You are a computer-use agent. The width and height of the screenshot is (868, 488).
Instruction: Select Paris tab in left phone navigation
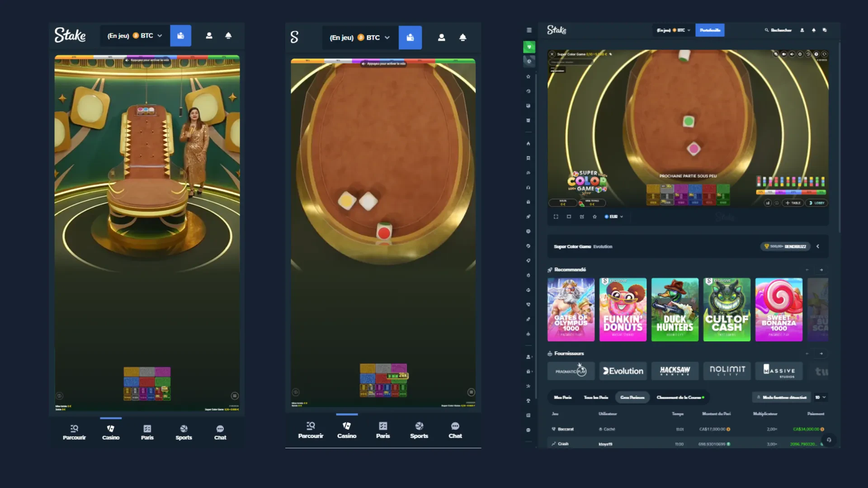pos(147,432)
